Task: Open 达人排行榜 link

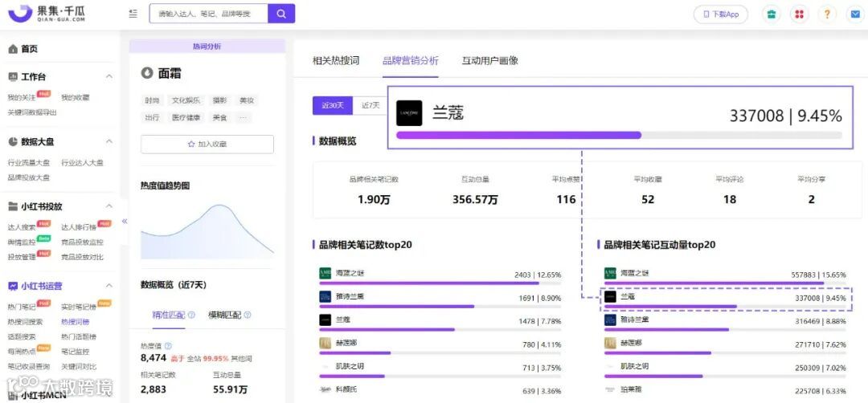Action: 79,227
